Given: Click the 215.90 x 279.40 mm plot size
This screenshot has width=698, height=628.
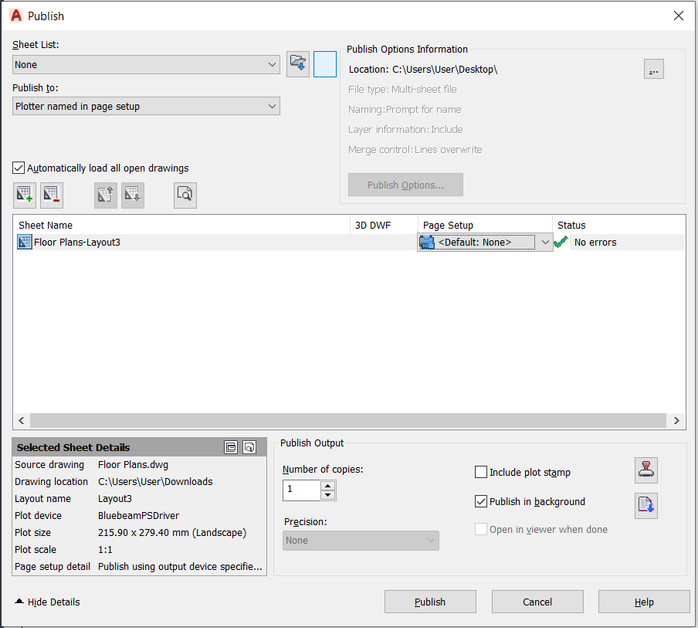Looking at the screenshot, I should click(x=172, y=532).
